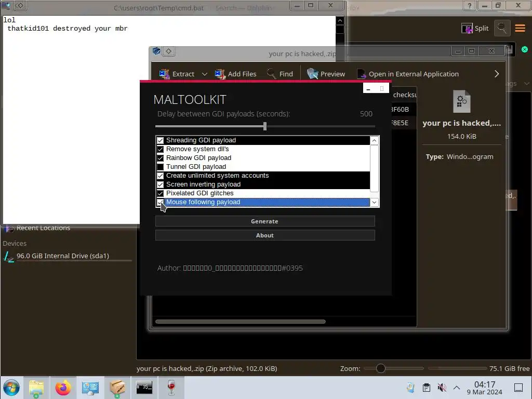Click the Dolphin help question mark button
The width and height of the screenshot is (532, 399).
[x=470, y=5]
